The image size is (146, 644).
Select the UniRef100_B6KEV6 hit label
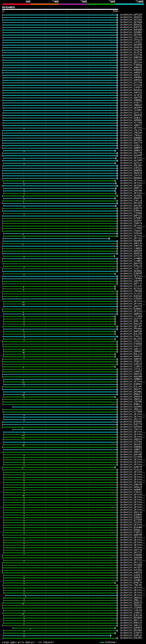(131, 254)
